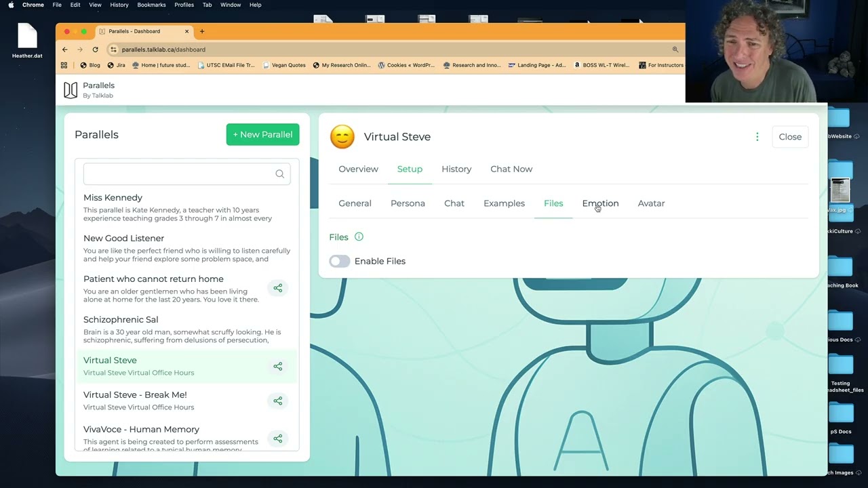Go back with the browser back arrow
Image resolution: width=868 pixels, height=488 pixels.
click(65, 49)
